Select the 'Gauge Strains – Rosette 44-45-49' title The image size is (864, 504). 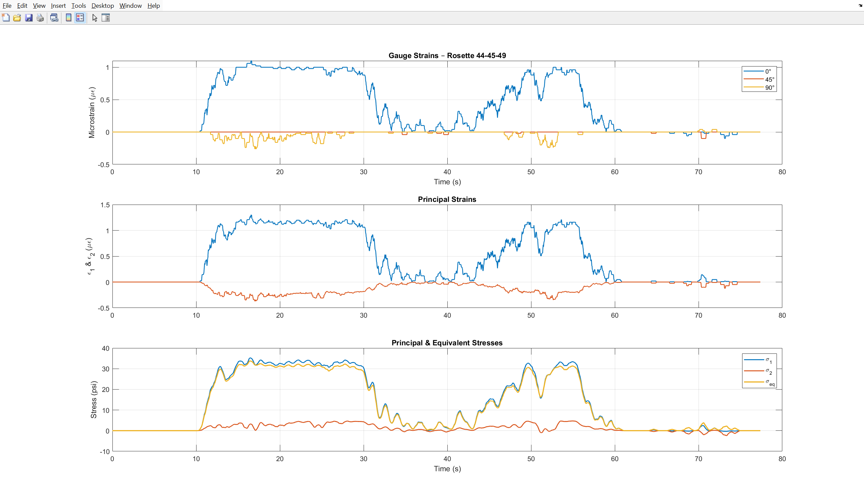pos(447,56)
